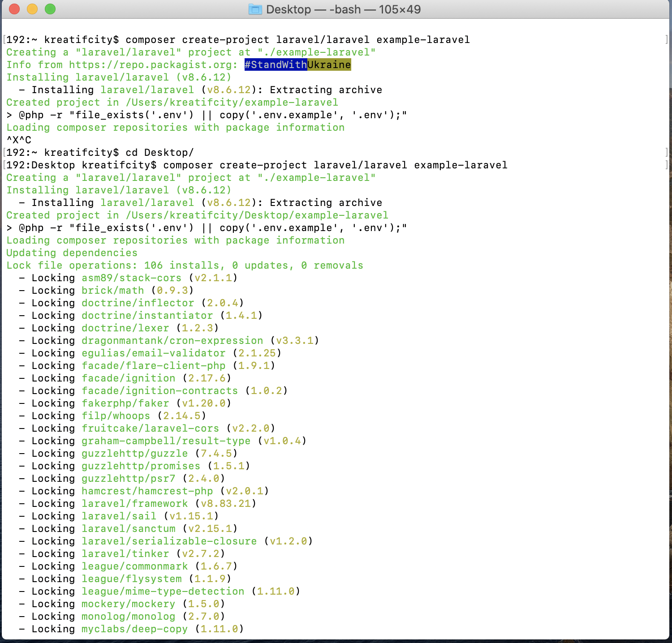
Task: Click the monolog/monolog package name
Action: pyautogui.click(x=128, y=617)
